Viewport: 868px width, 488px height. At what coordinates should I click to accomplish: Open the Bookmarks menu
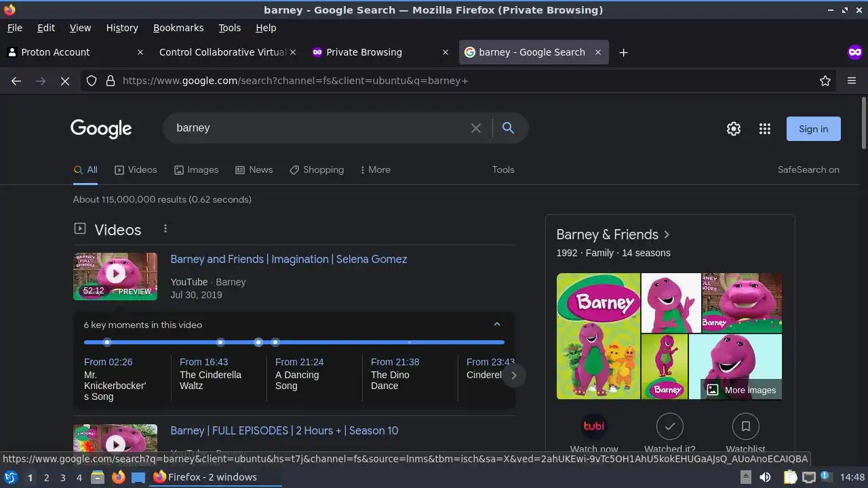coord(178,28)
